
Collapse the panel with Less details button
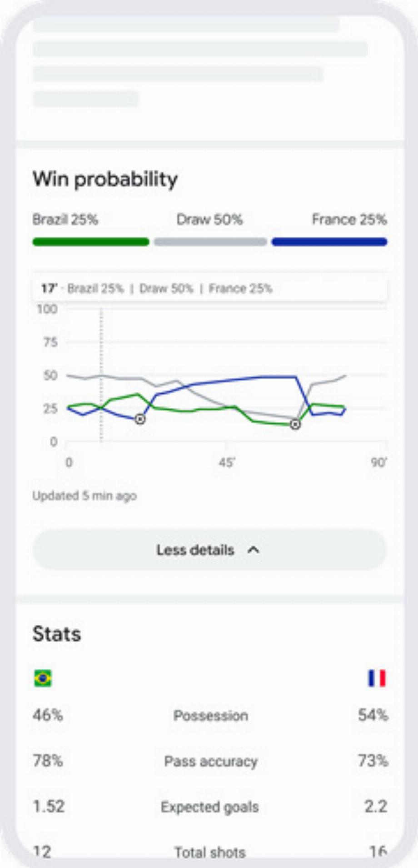point(209,550)
